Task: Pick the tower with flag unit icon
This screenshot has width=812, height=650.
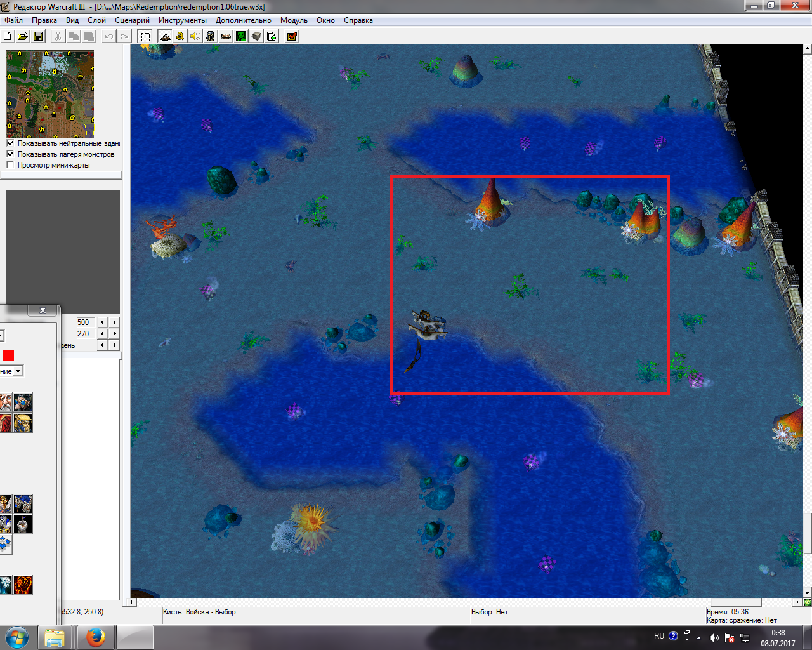Action: coord(23,524)
